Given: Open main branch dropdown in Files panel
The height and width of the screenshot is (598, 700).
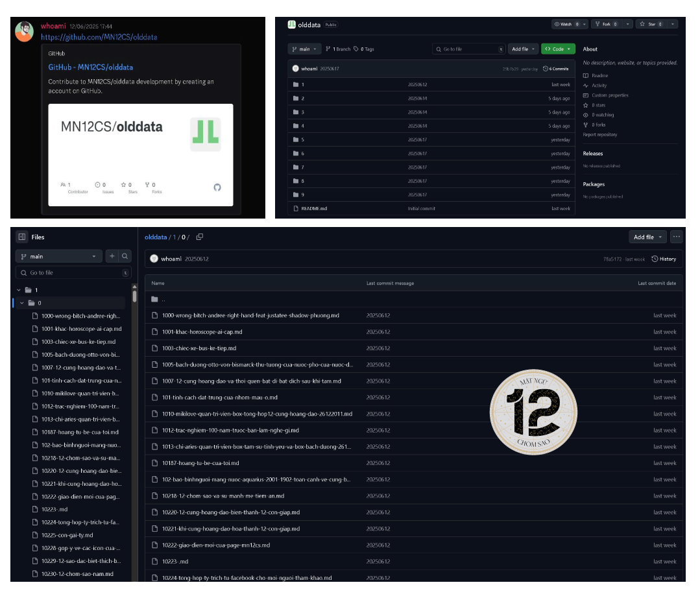Looking at the screenshot, I should 59,256.
